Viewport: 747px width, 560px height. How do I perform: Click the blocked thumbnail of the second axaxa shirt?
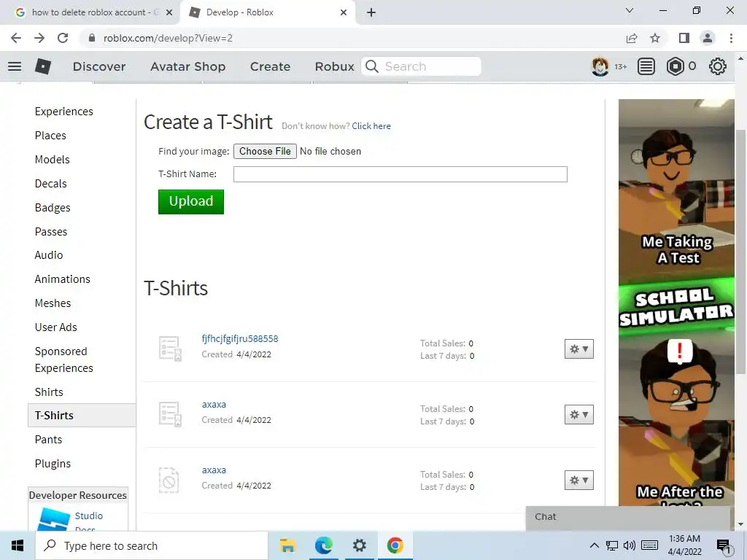(169, 480)
